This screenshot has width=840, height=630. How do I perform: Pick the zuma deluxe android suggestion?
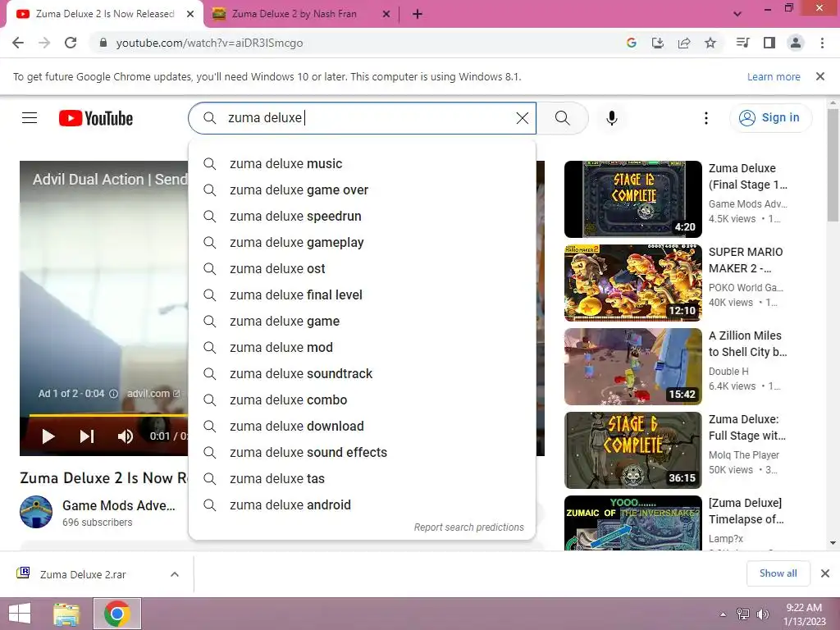pyautogui.click(x=362, y=504)
